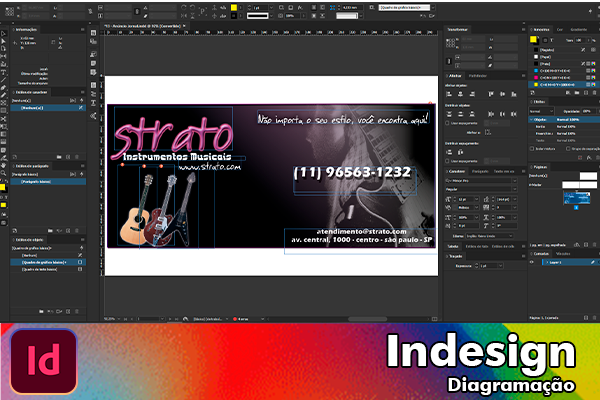Select the [Papel] swatch row
600x400 pixels.
pos(564,57)
